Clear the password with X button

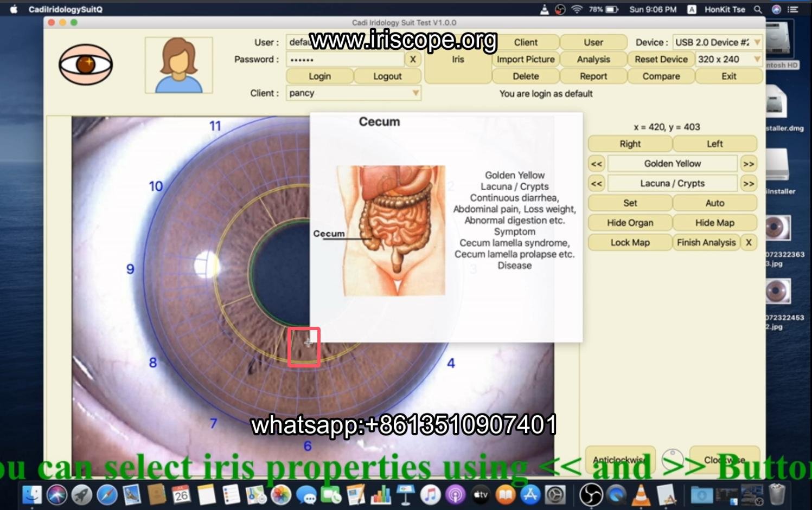click(413, 59)
